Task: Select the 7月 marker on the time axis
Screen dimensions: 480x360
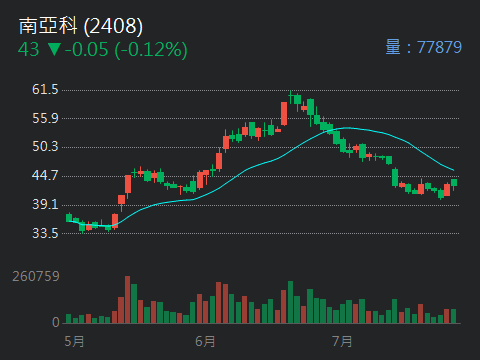Action: click(x=342, y=341)
